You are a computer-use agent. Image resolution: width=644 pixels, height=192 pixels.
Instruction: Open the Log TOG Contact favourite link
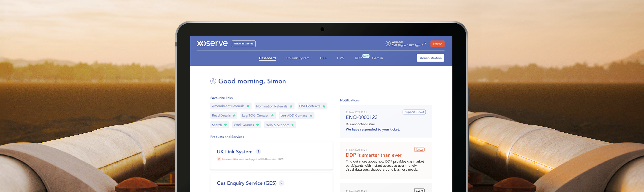click(x=255, y=115)
